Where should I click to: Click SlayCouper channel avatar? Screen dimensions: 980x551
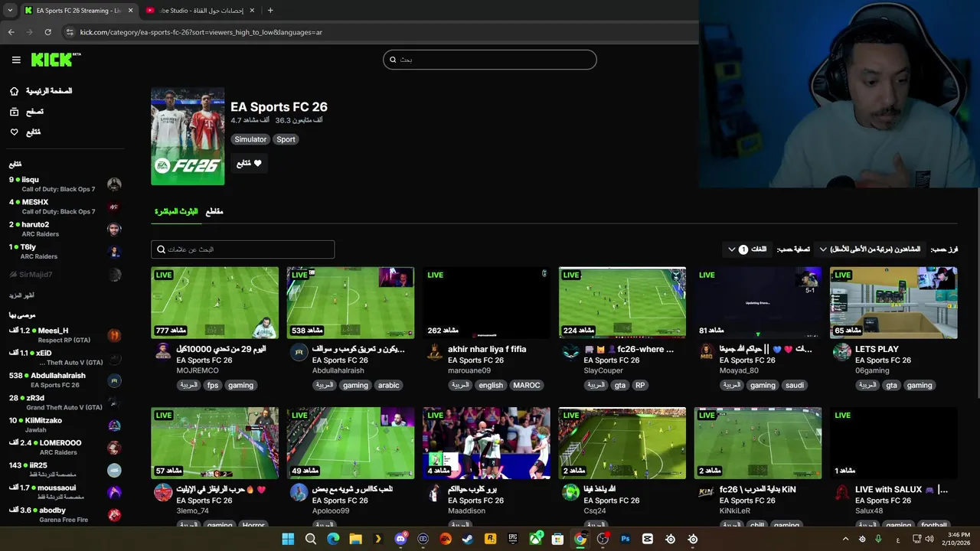click(x=570, y=351)
